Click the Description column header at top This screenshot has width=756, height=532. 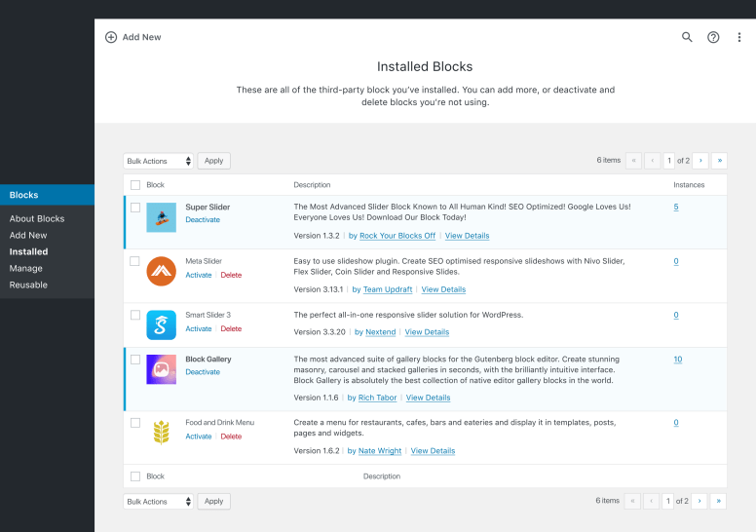[312, 185]
